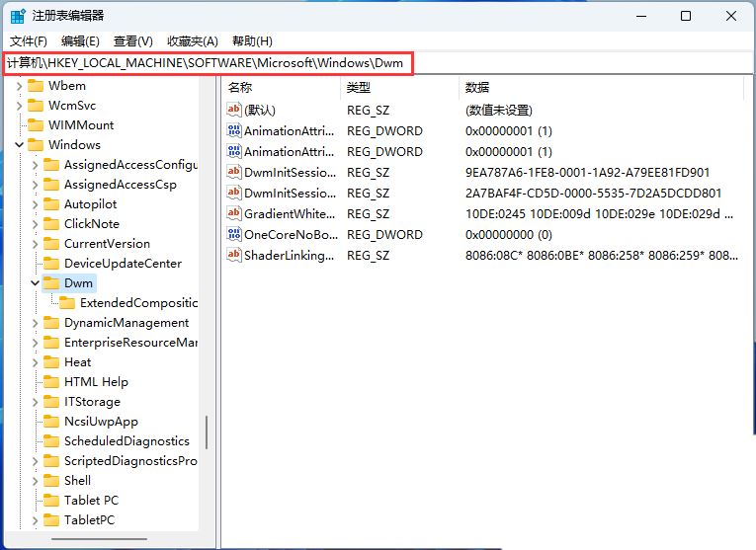
Task: Click the (数值未设置) data cell
Action: pos(498,111)
